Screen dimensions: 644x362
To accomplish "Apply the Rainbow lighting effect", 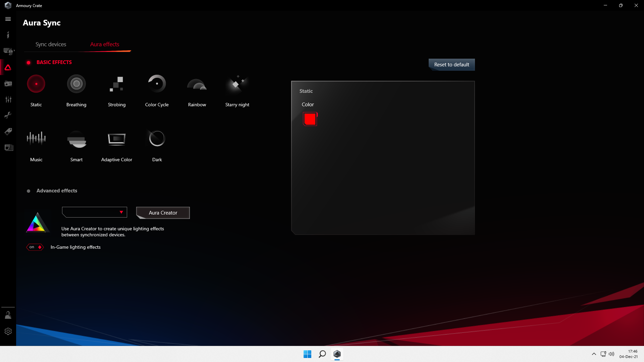I will (x=197, y=85).
